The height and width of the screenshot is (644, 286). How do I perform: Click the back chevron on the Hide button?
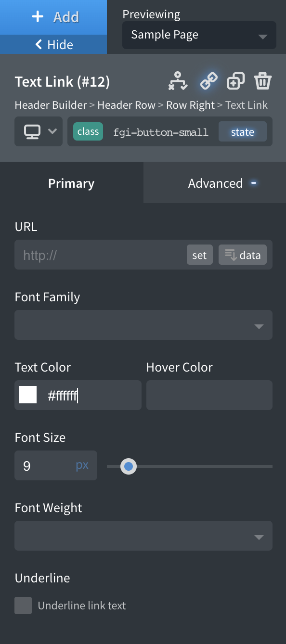tap(39, 44)
